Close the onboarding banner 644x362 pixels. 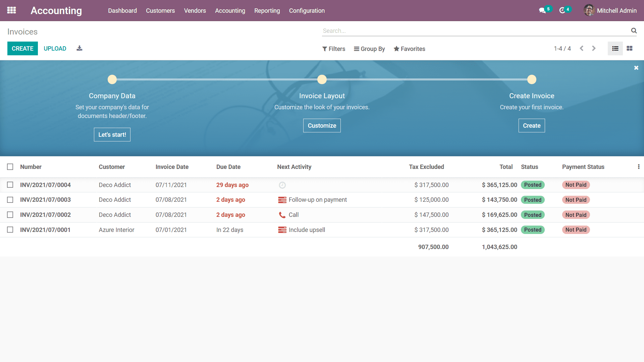pyautogui.click(x=636, y=68)
